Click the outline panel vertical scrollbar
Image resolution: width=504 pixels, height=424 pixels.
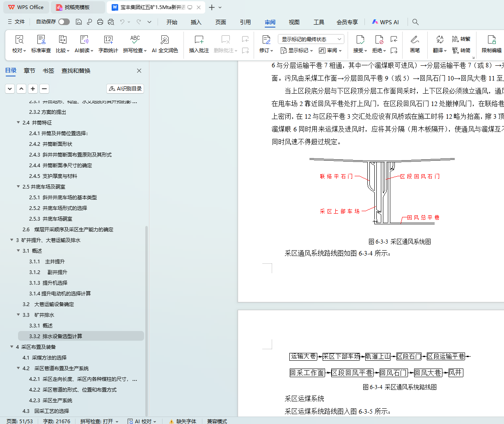coord(147,320)
